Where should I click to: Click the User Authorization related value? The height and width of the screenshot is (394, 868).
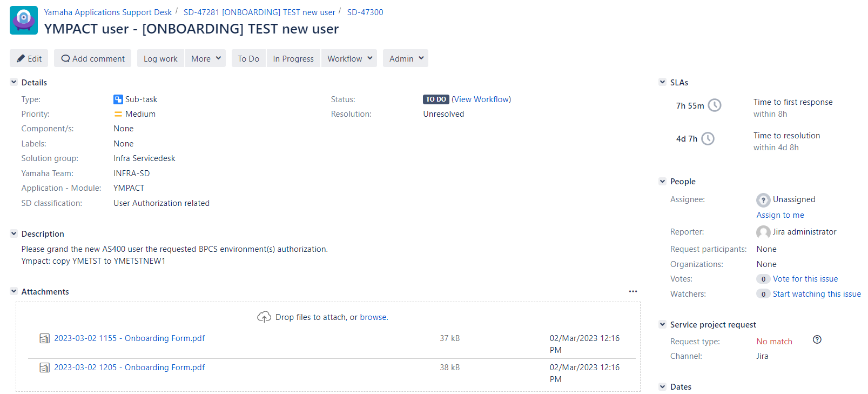162,203
